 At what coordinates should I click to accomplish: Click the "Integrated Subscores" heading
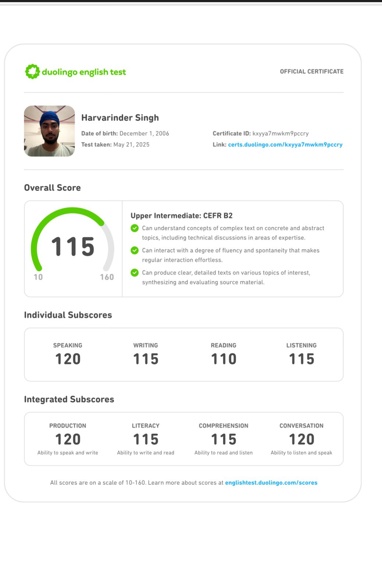click(69, 399)
